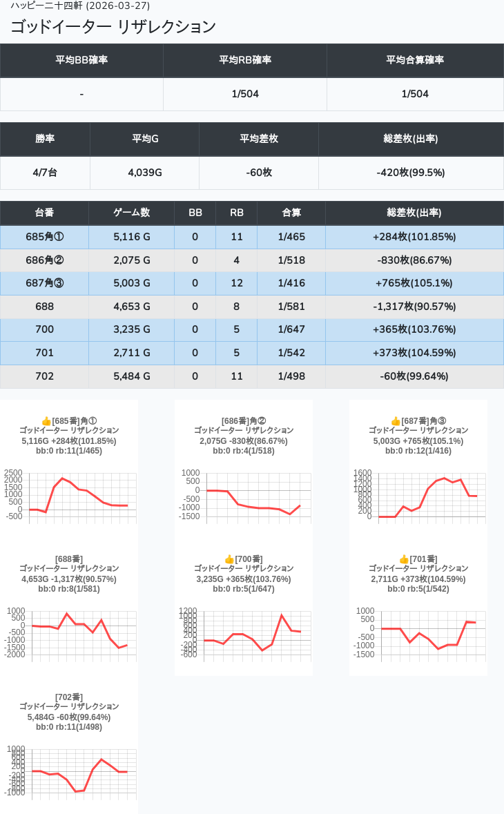Click the 688 machine number table cell
The width and height of the screenshot is (504, 814).
(44, 307)
